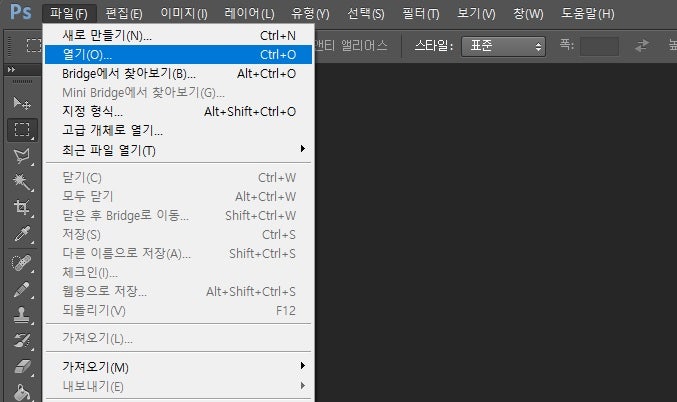677x402 pixels.
Task: Click disabled 가져오기(L)... entry
Action: (178, 338)
